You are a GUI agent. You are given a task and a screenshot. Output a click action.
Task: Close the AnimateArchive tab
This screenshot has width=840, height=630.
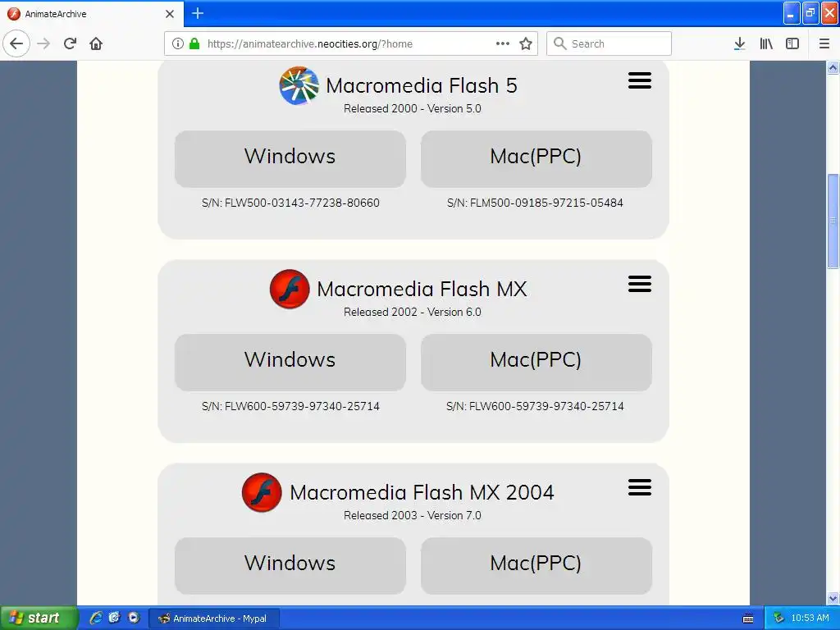coord(170,14)
